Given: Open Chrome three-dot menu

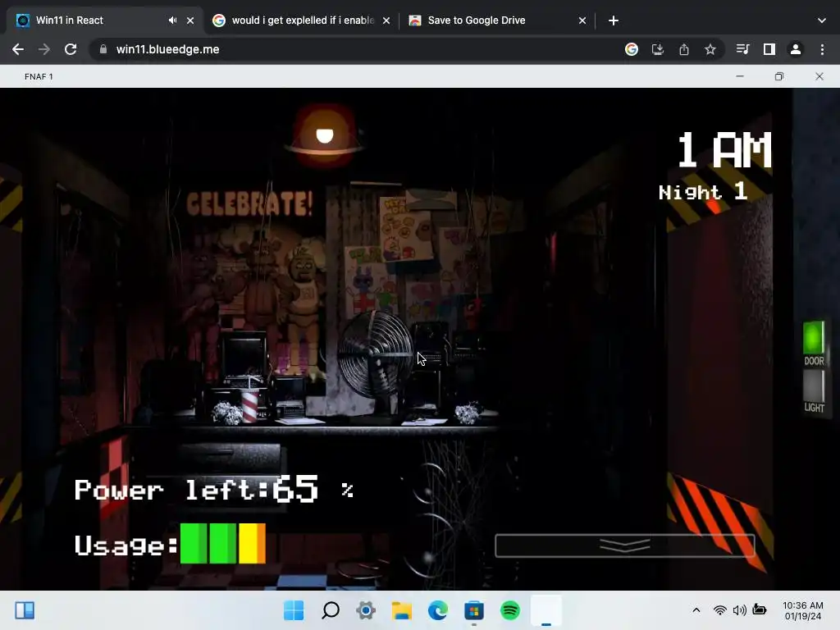Looking at the screenshot, I should tap(822, 49).
